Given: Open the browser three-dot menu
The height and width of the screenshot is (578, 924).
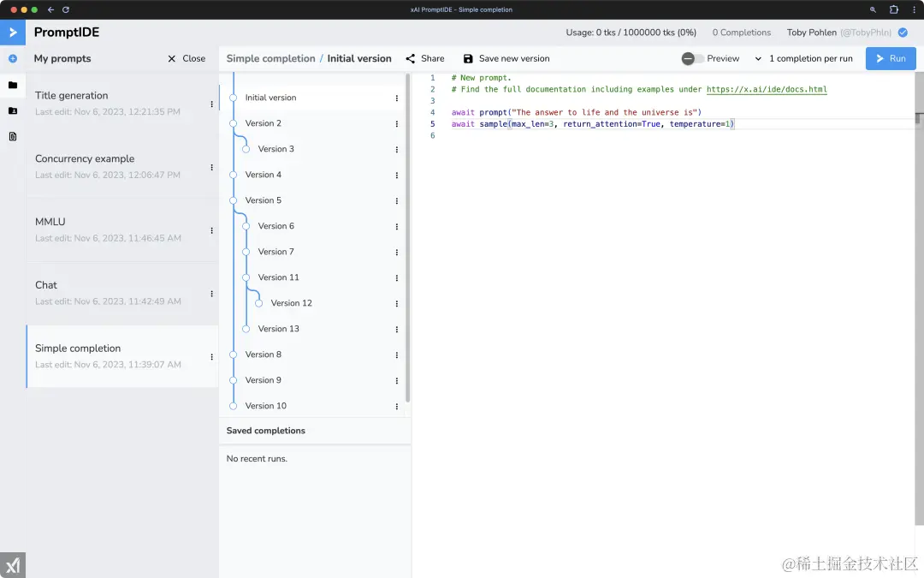Looking at the screenshot, I should point(914,9).
